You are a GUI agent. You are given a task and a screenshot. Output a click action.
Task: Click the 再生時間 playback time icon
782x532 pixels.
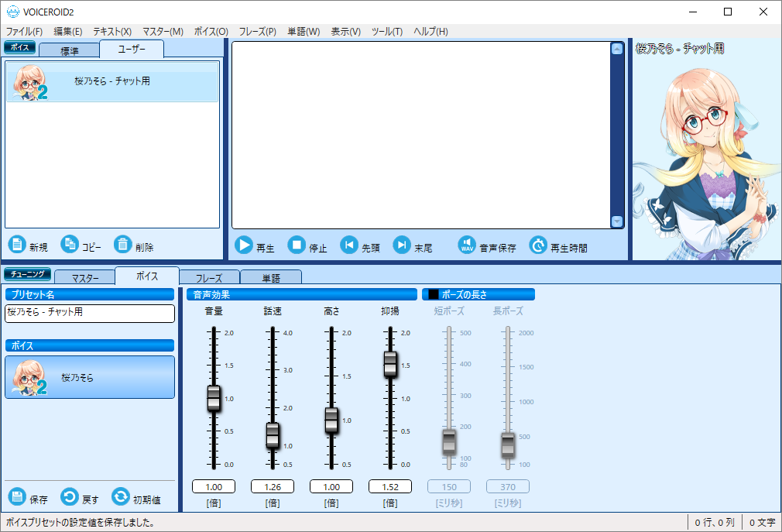click(x=538, y=245)
